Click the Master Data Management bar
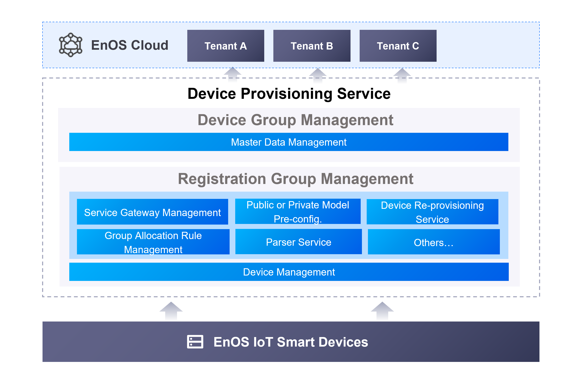Screen dimensions: 588x382 click(289, 142)
